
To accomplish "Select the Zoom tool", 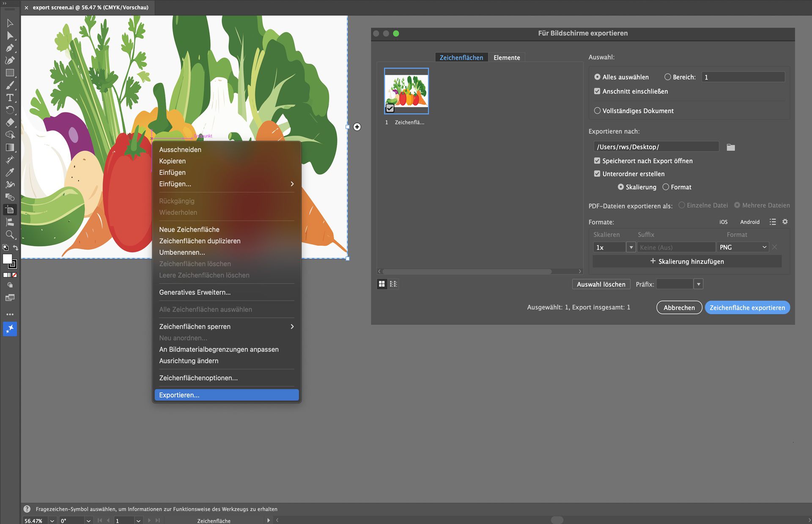I will click(x=10, y=233).
